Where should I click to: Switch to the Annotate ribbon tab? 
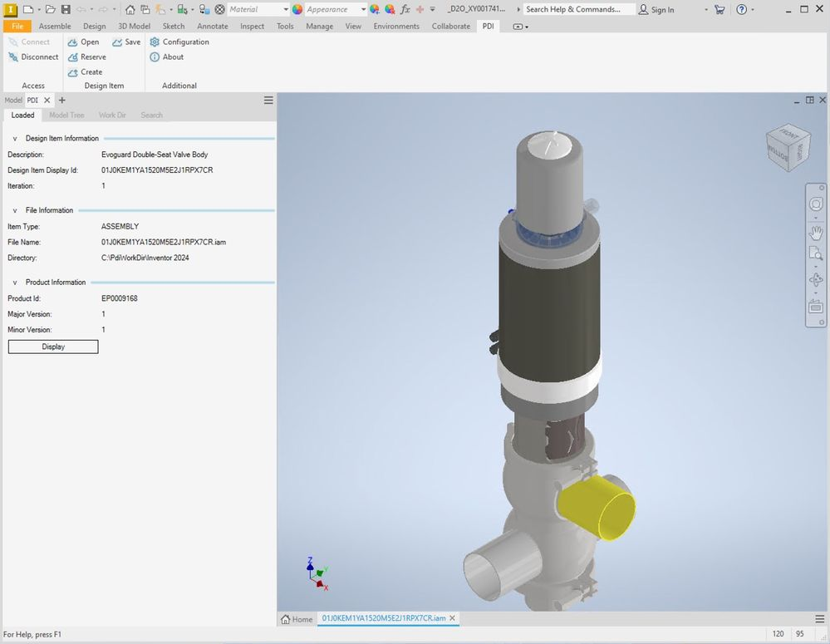(x=212, y=26)
